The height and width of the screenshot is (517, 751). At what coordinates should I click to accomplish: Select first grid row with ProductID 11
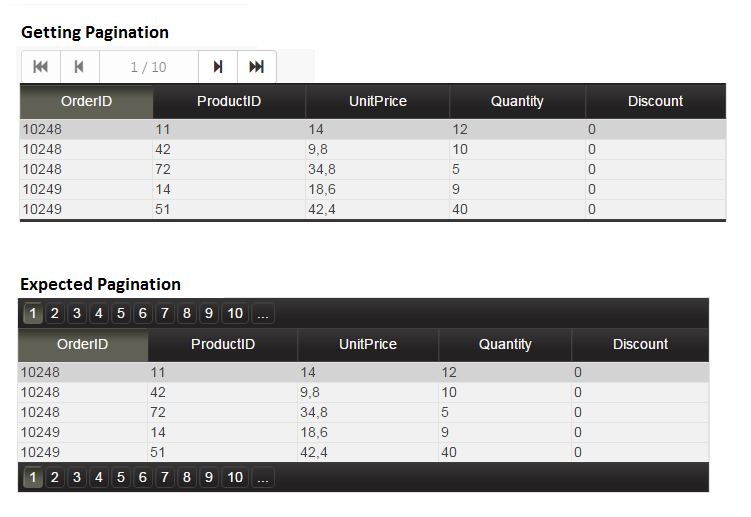(x=373, y=129)
